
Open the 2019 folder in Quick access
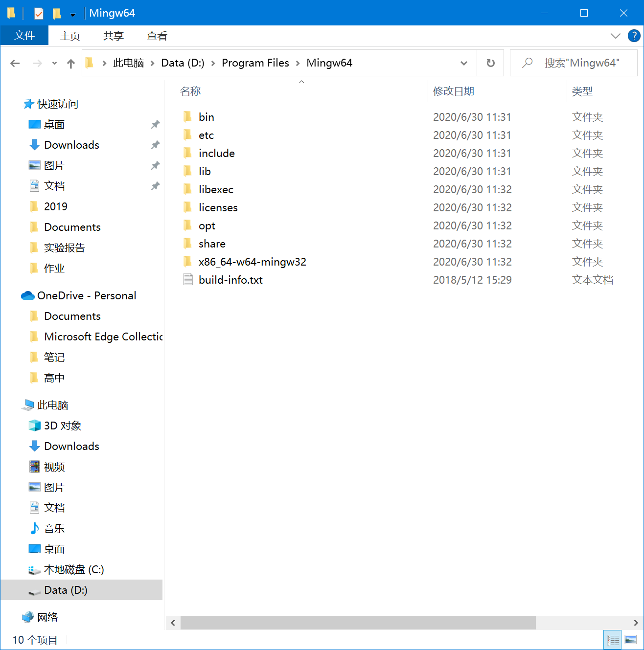coord(55,207)
